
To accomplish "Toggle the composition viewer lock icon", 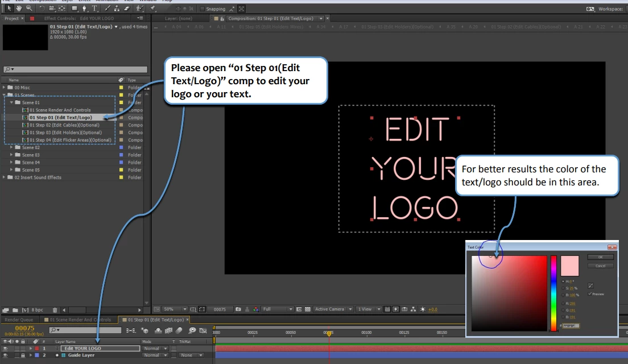I will tap(222, 18).
